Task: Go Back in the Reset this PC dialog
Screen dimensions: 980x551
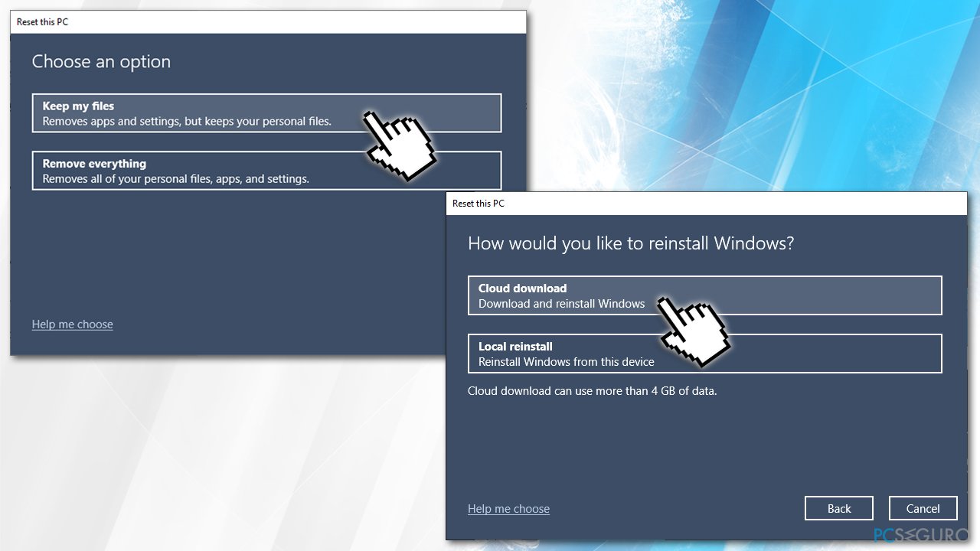Action: coord(839,509)
